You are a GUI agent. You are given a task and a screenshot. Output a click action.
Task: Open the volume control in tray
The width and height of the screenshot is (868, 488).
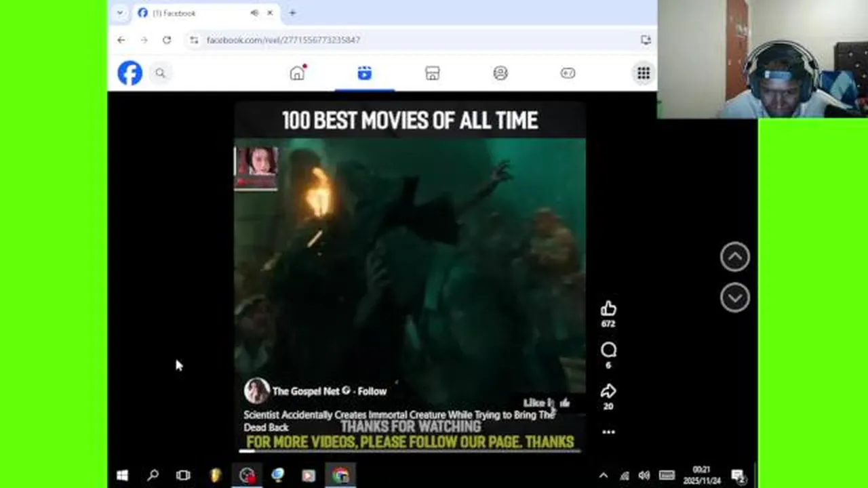pos(644,476)
